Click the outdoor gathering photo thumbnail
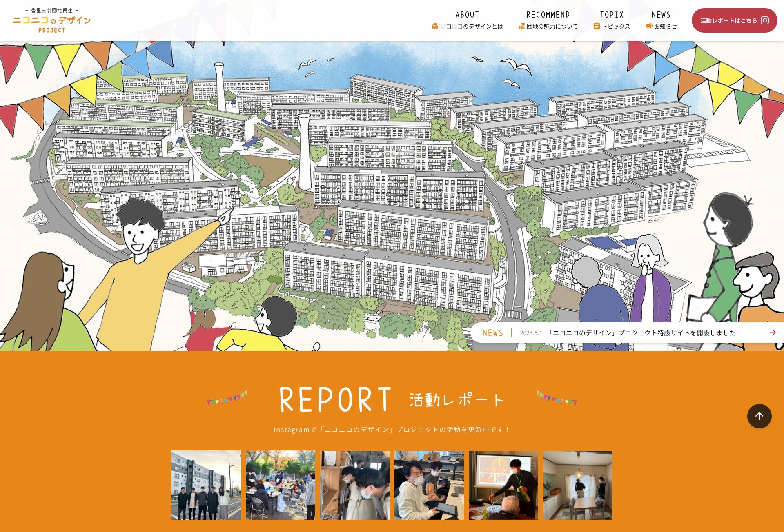The image size is (784, 532). pos(281,485)
